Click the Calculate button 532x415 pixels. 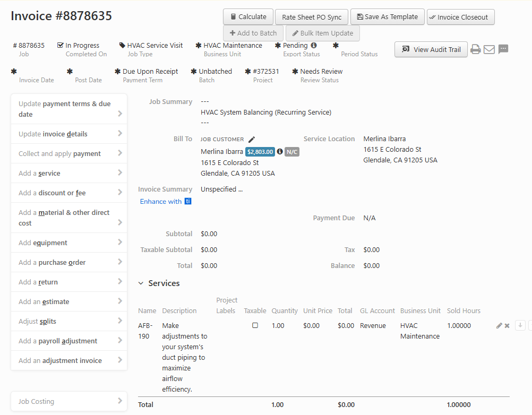(x=248, y=17)
